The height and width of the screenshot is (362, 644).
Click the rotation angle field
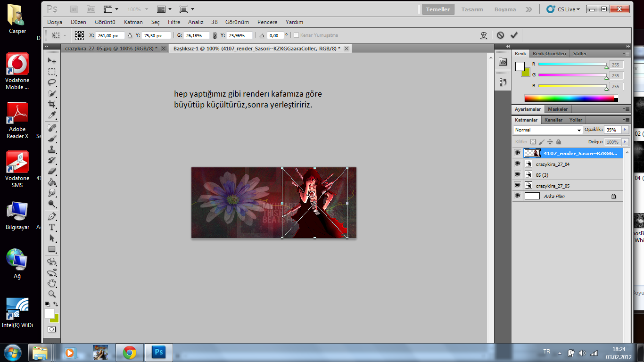(275, 35)
